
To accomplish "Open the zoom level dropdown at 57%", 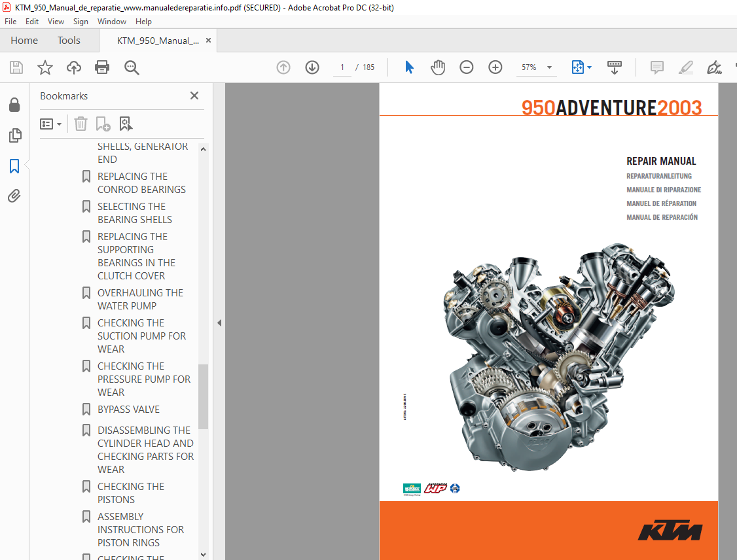I will (549, 67).
